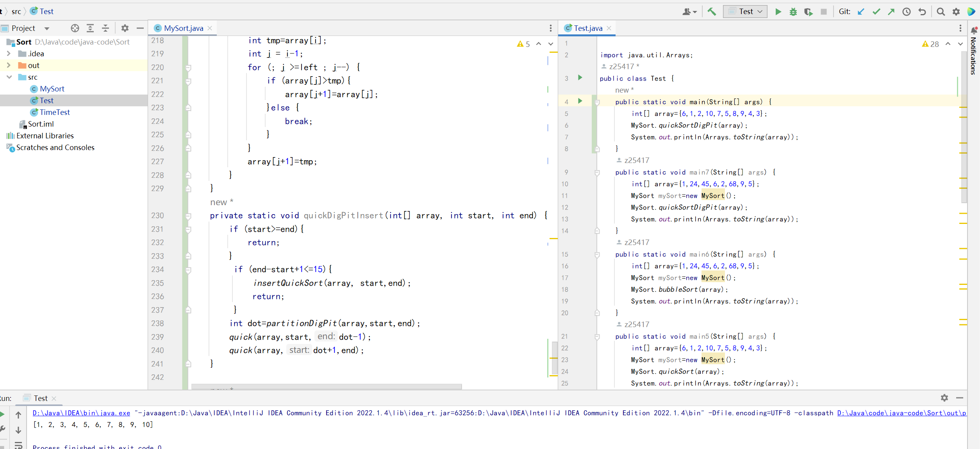
Task: Click the Run with Coverage icon
Action: pyautogui.click(x=808, y=12)
